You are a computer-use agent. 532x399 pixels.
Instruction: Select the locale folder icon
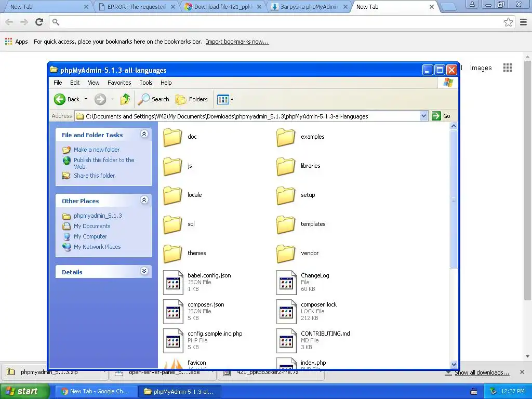coord(172,195)
